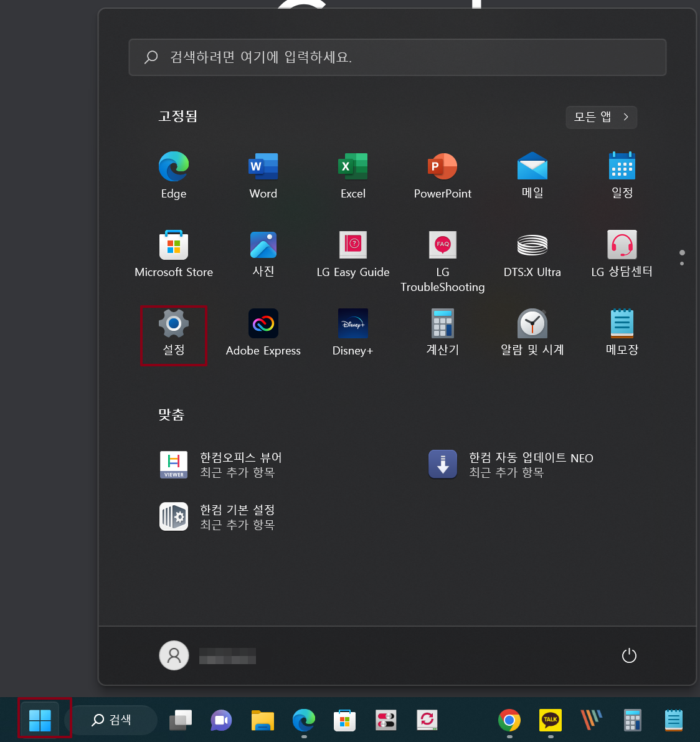
Task: Open the update sync app on taskbar
Action: pos(427,720)
